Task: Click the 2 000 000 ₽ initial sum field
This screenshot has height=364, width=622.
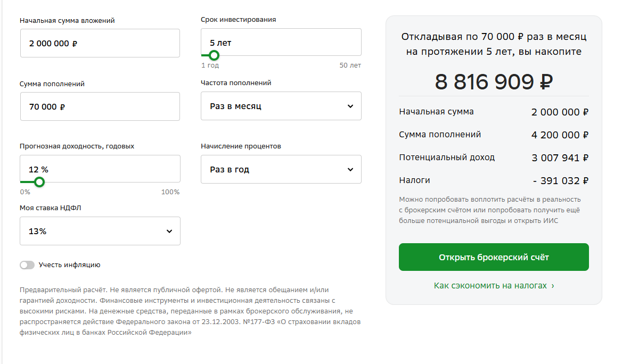Action: pyautogui.click(x=100, y=43)
